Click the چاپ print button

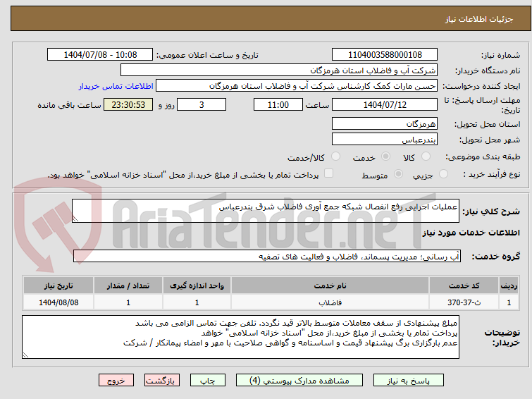[x=208, y=381]
